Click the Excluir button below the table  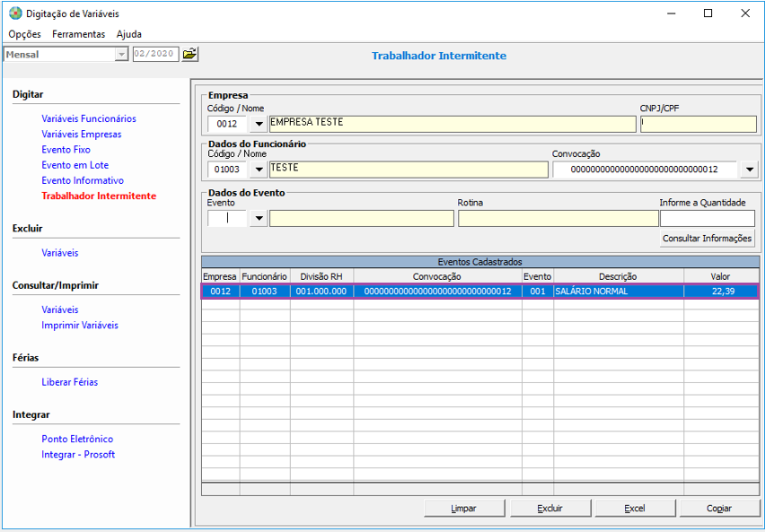[550, 508]
